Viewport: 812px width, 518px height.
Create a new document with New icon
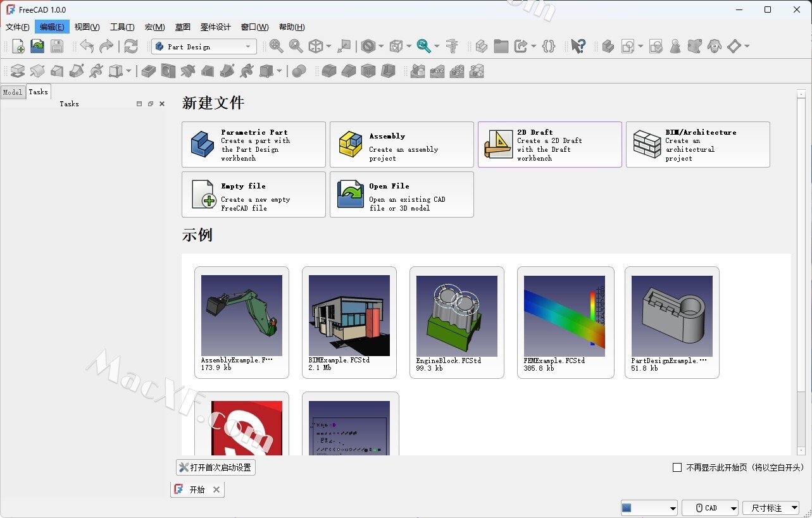pyautogui.click(x=18, y=46)
